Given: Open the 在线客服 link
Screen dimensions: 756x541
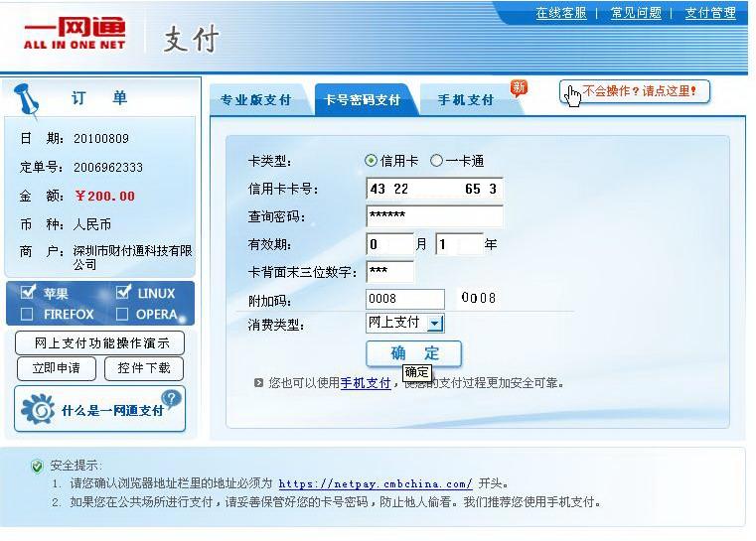Looking at the screenshot, I should click(x=561, y=13).
